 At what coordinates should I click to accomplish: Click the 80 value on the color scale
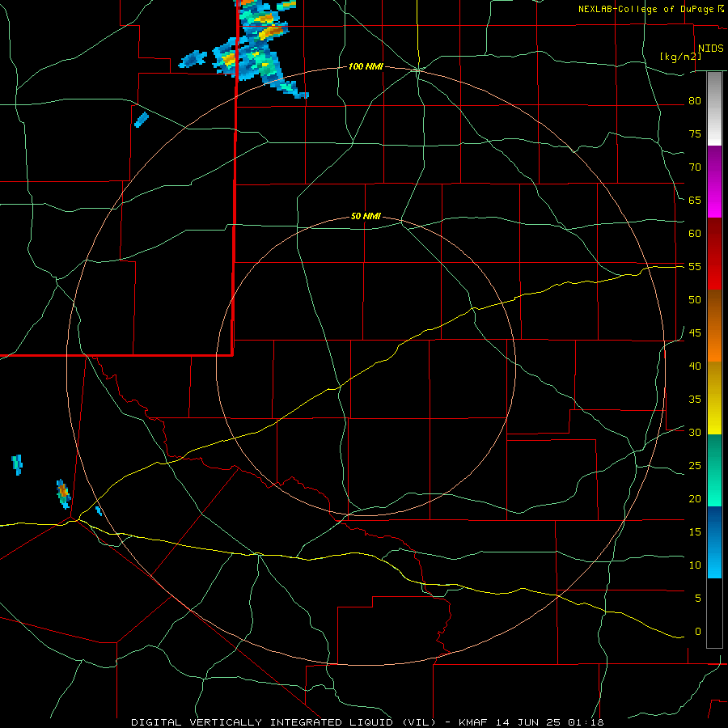pos(695,101)
